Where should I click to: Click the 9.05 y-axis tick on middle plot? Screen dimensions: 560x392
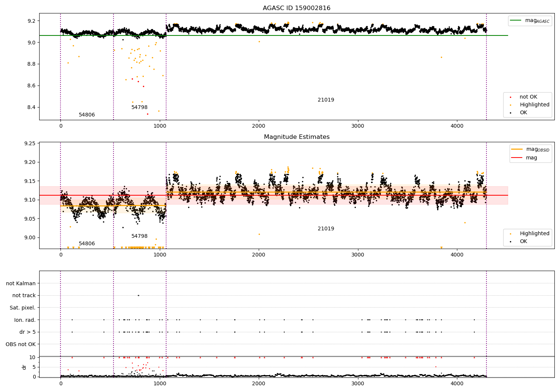click(29, 219)
